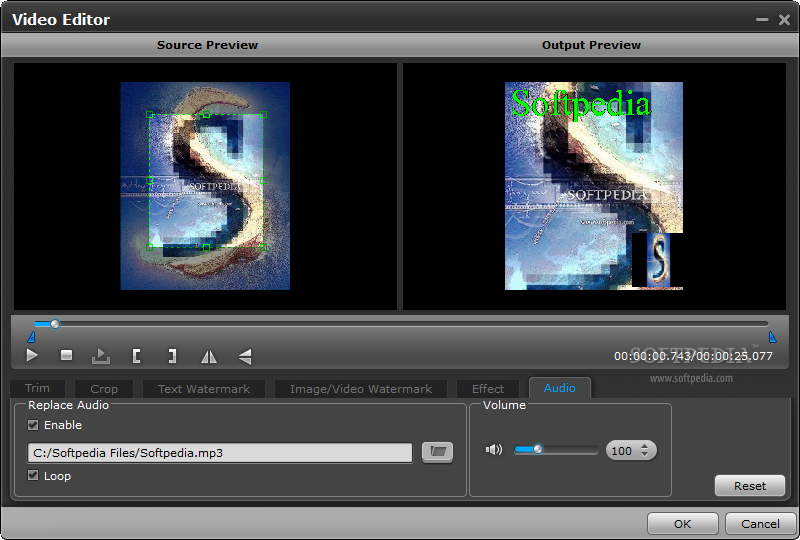This screenshot has height=540, width=800.
Task: Click the top-left crop handle in Source Preview
Action: point(149,114)
